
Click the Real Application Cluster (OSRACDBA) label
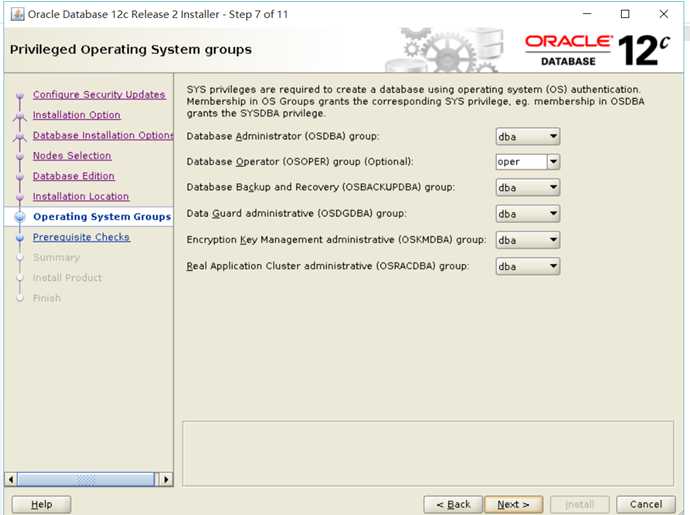tap(327, 266)
